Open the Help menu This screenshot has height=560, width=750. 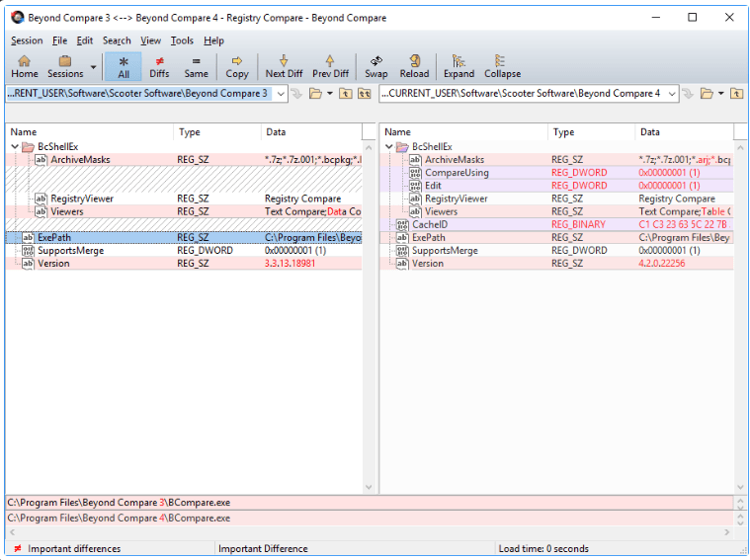point(213,40)
